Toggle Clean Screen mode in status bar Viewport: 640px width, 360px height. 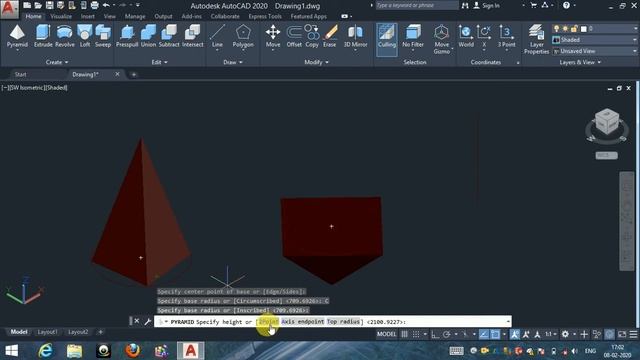[622, 334]
